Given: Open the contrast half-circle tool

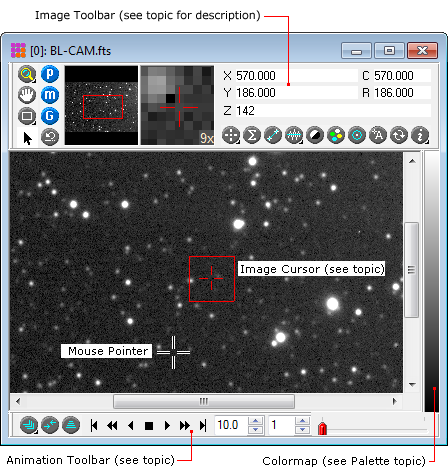Looking at the screenshot, I should [315, 135].
